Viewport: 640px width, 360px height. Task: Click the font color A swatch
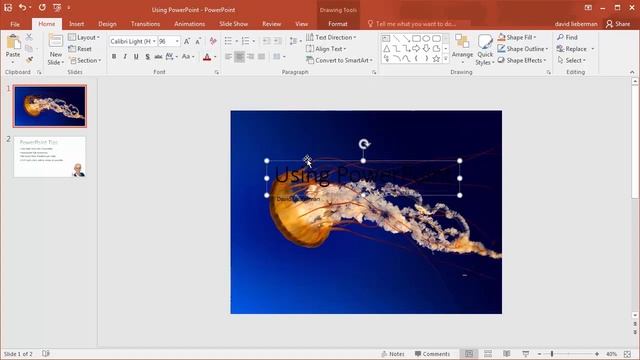click(x=207, y=57)
